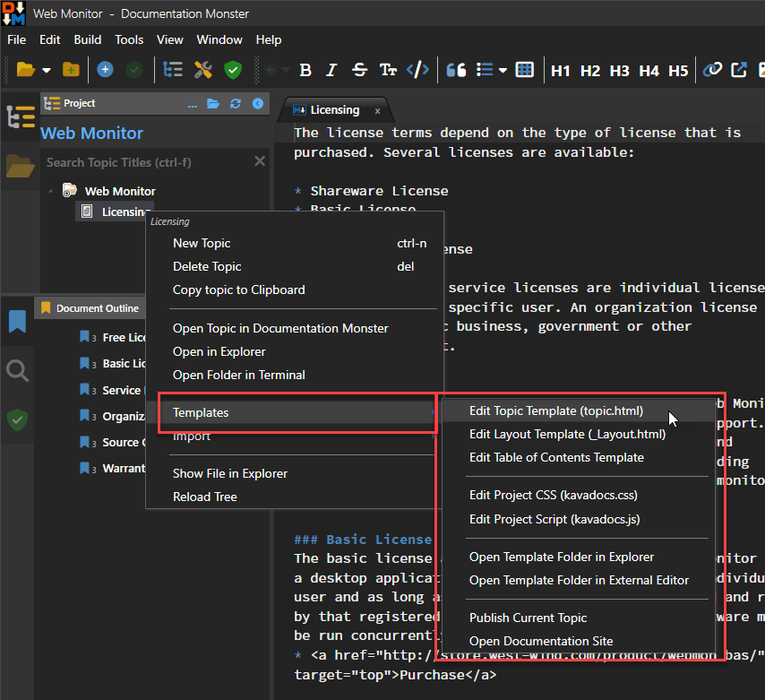Apply H1 heading formatting
This screenshot has height=700, width=765.
click(x=560, y=72)
